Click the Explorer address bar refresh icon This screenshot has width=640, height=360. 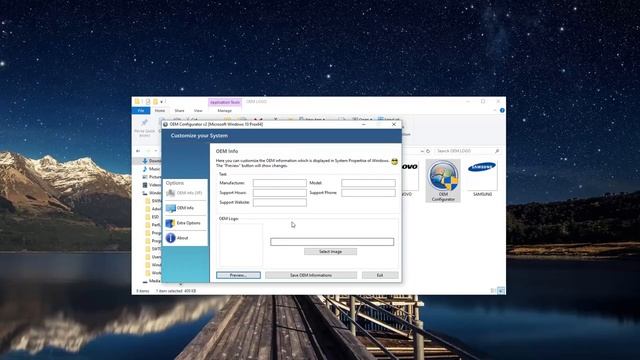[428, 151]
